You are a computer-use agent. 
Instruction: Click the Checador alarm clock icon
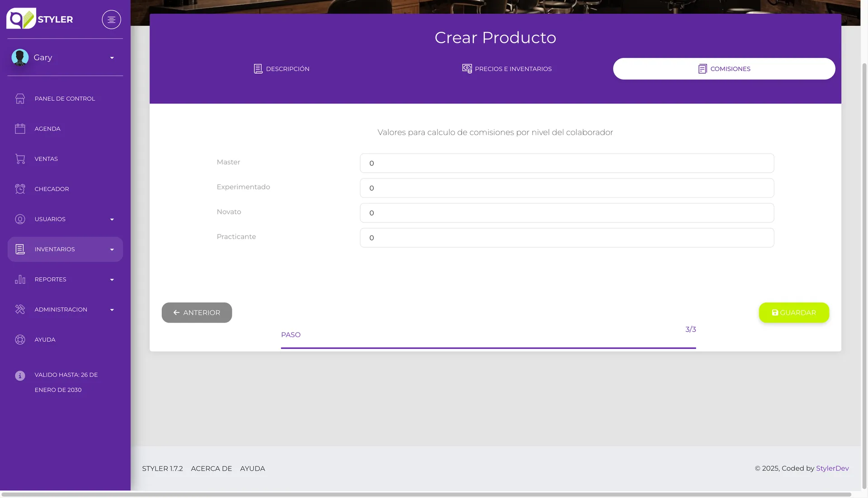click(20, 189)
